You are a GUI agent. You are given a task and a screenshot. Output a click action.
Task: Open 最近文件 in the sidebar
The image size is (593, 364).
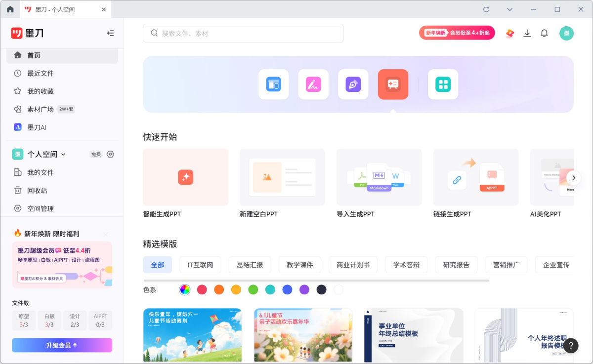pyautogui.click(x=41, y=73)
